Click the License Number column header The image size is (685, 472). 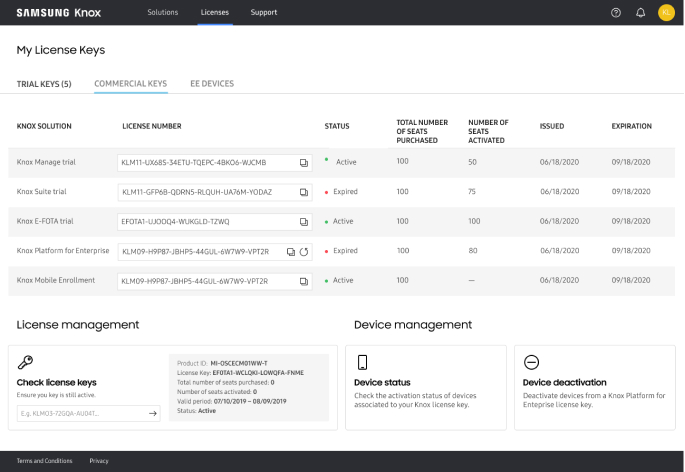[152, 126]
